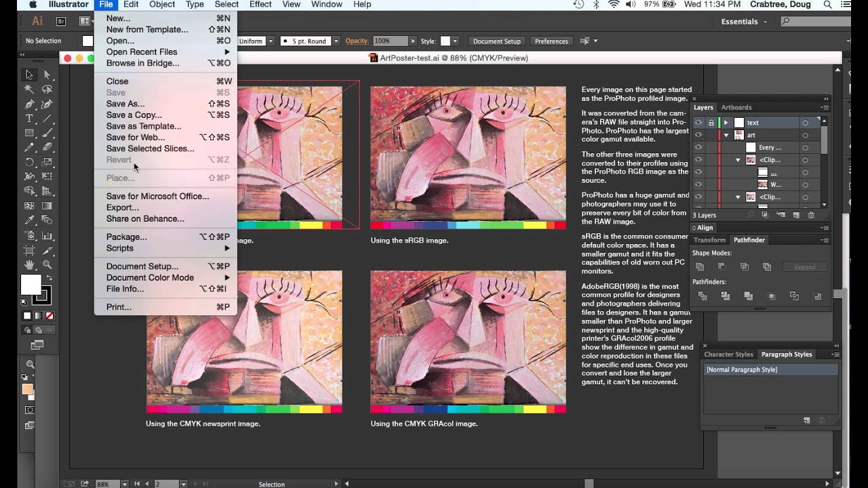The width and height of the screenshot is (868, 488).
Task: Hide the text layer with its eye icon
Action: (698, 123)
